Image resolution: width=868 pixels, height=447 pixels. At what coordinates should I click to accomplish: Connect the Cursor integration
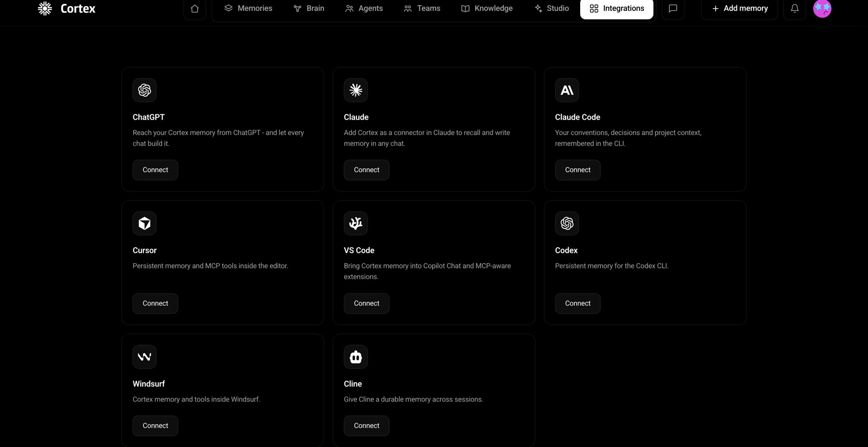click(x=155, y=304)
